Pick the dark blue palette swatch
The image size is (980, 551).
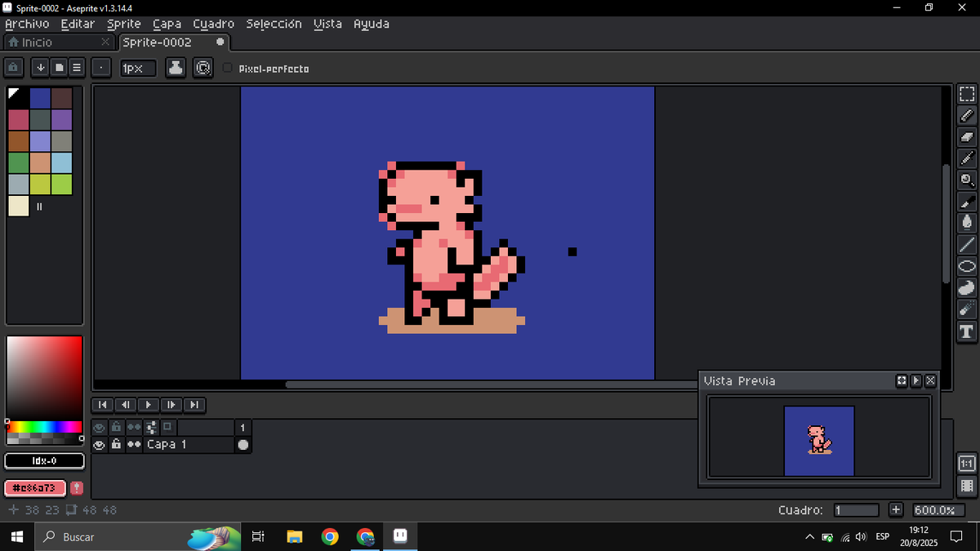coord(40,98)
